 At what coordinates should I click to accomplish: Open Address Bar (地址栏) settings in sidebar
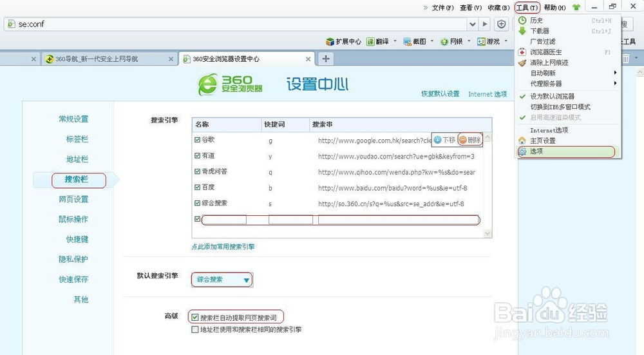77,159
